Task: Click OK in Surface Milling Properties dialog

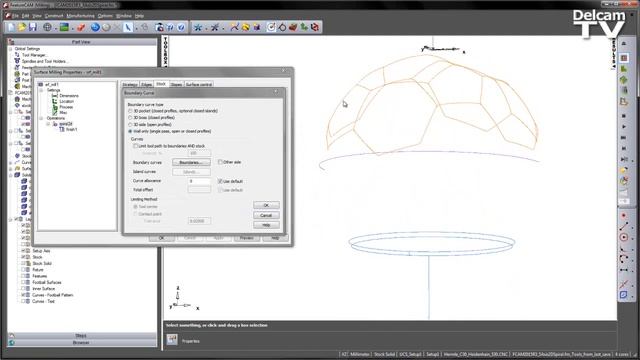Action: pos(162,238)
